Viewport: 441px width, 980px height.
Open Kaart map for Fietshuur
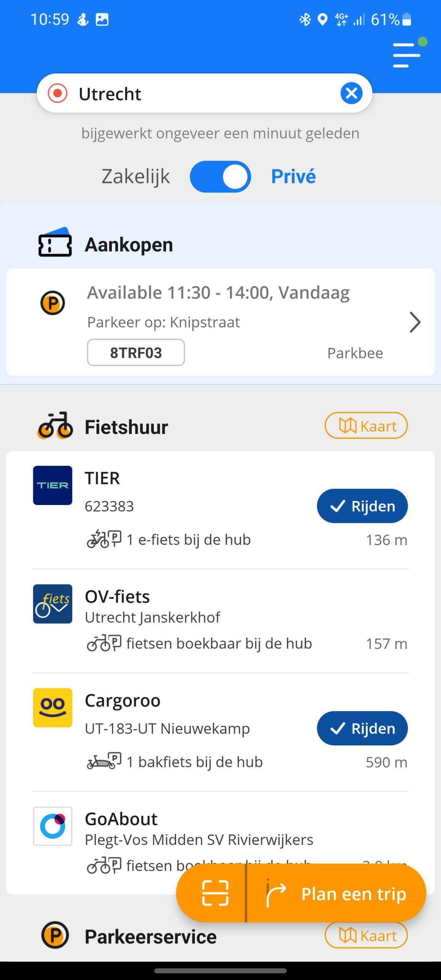(x=366, y=426)
